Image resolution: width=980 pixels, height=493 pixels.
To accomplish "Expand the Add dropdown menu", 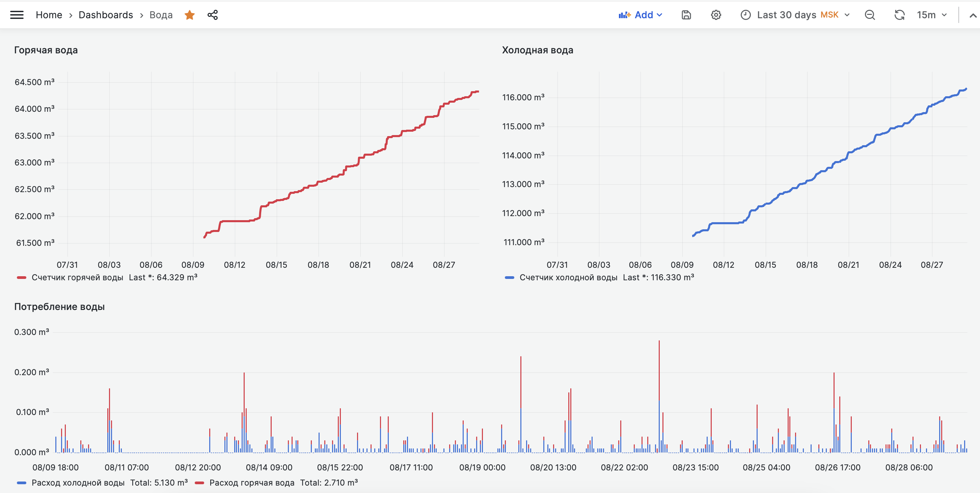I will point(660,15).
